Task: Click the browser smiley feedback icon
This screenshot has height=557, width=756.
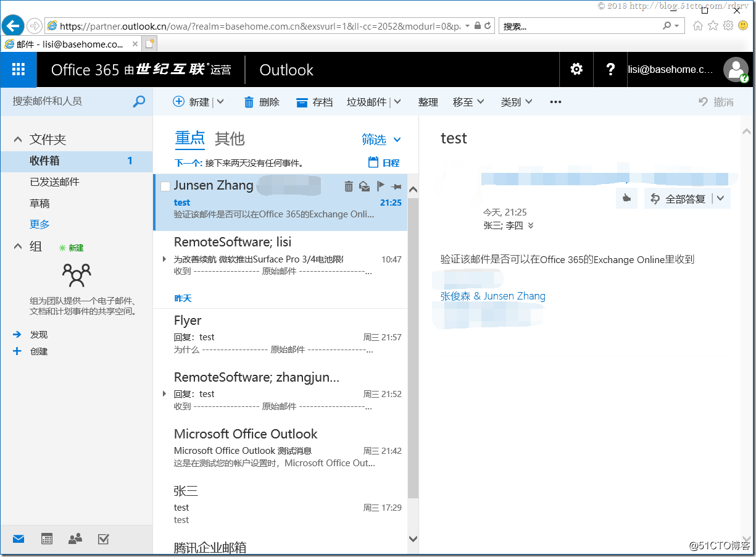Action: click(x=743, y=25)
